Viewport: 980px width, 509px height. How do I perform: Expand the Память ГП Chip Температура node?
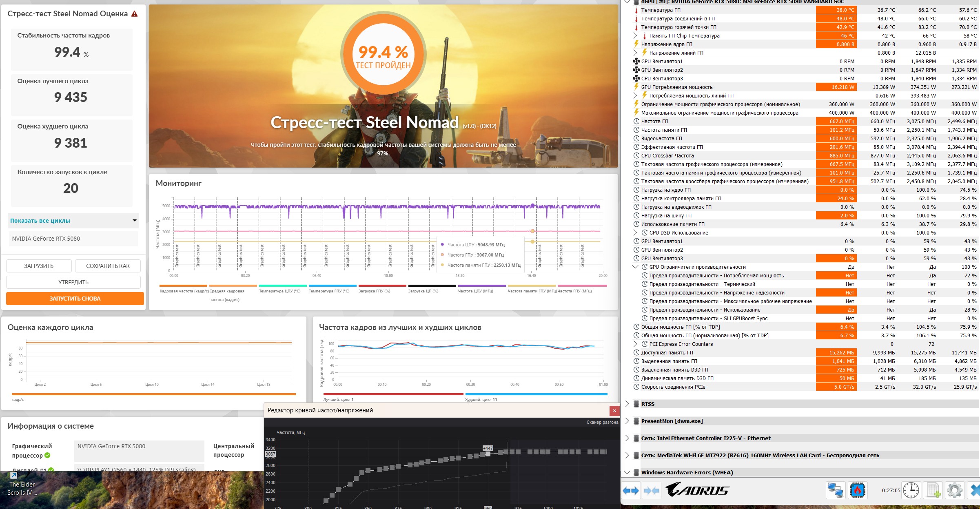(x=635, y=36)
